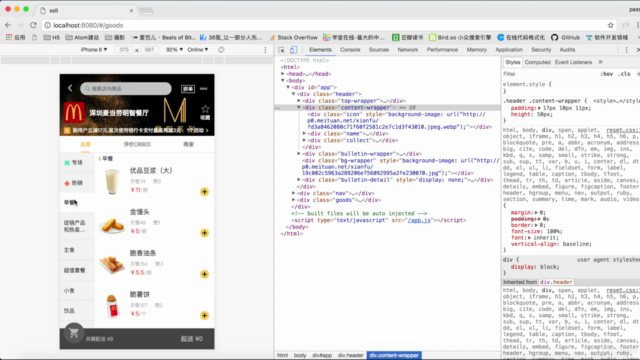The width and height of the screenshot is (640, 360).
Task: Open DevTools three-dot settings menu
Action: [627, 50]
